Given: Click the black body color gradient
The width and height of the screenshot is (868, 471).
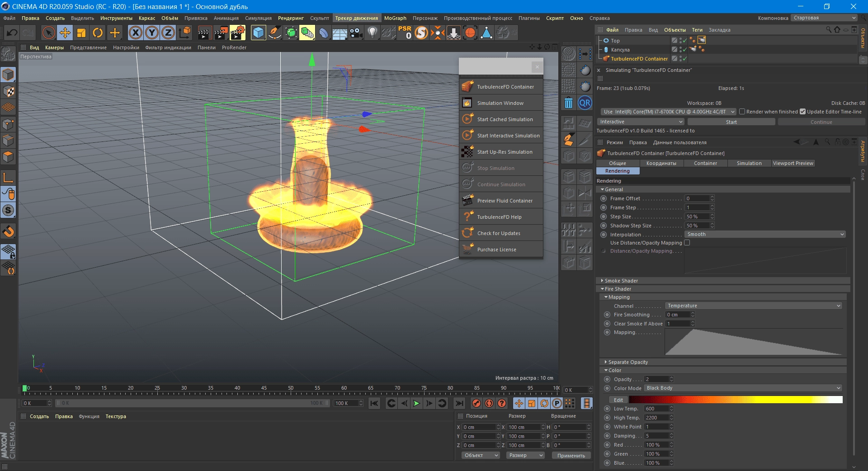Looking at the screenshot, I should point(736,400).
